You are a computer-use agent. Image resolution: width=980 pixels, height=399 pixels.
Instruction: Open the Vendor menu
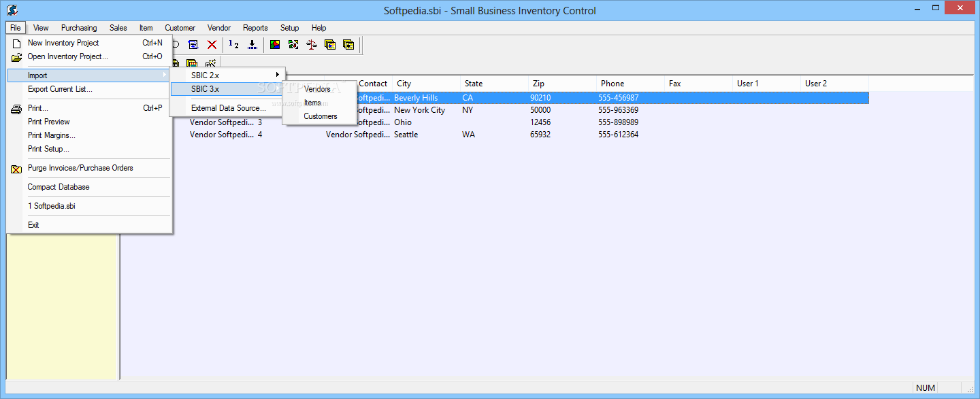(219, 28)
